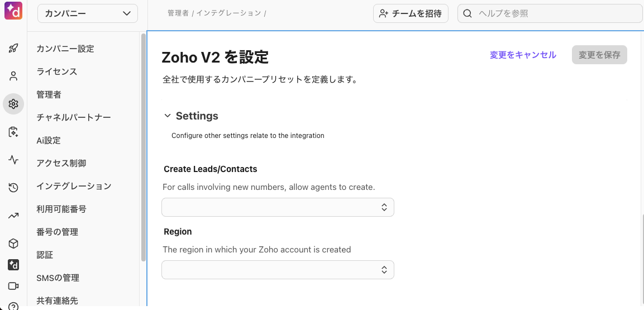The height and width of the screenshot is (310, 644).
Task: Select the settings gear icon in sidebar
Action: tap(13, 104)
